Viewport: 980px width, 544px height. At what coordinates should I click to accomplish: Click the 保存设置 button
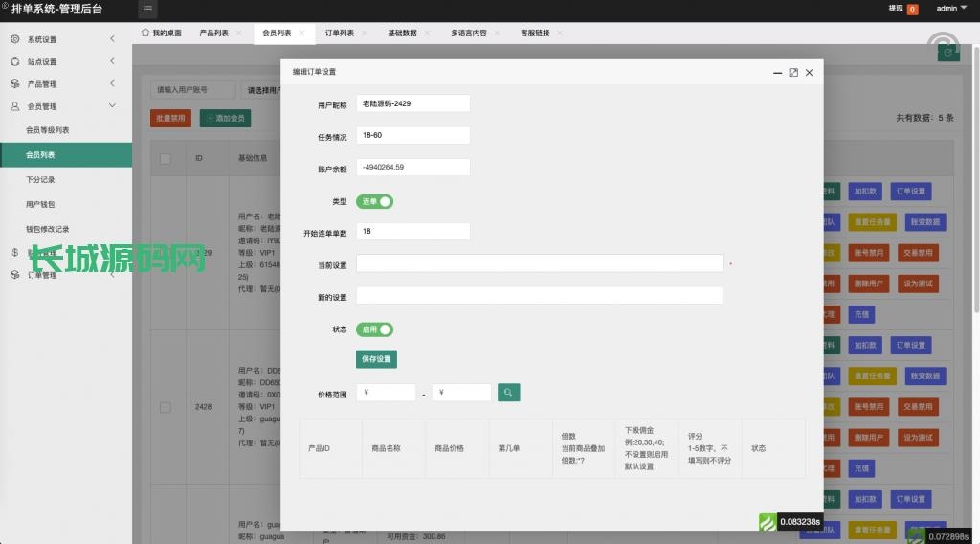tap(376, 359)
